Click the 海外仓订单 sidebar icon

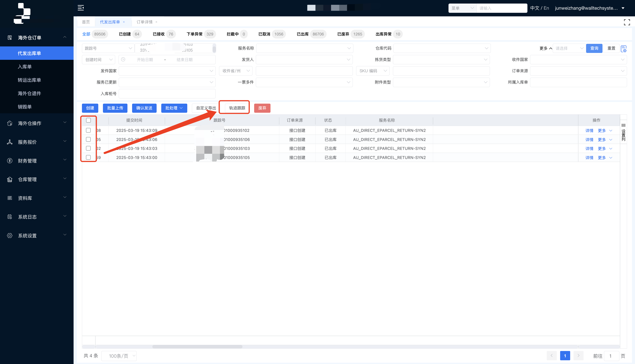(10, 38)
